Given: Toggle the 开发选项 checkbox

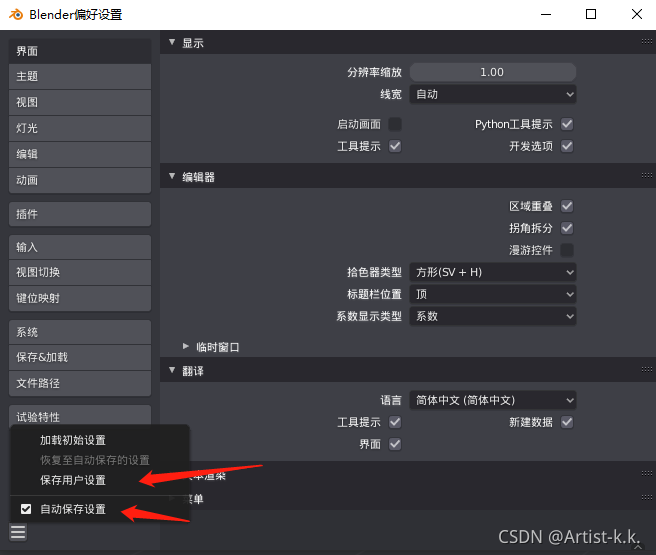Looking at the screenshot, I should point(567,146).
